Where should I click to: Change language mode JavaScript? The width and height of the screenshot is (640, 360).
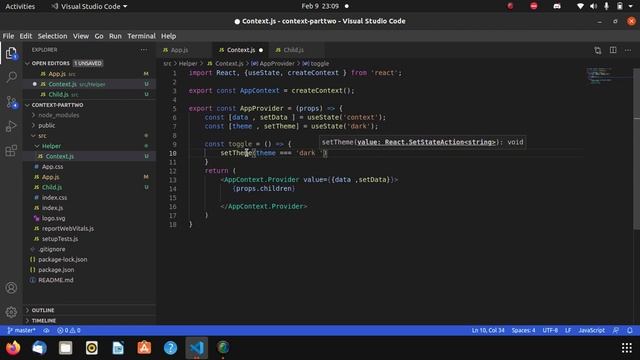(591, 330)
